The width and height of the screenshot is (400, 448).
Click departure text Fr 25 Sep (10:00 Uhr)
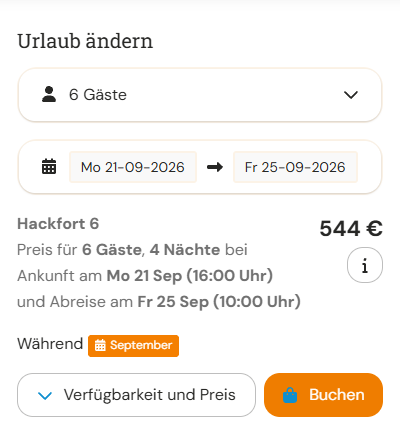[x=219, y=302]
